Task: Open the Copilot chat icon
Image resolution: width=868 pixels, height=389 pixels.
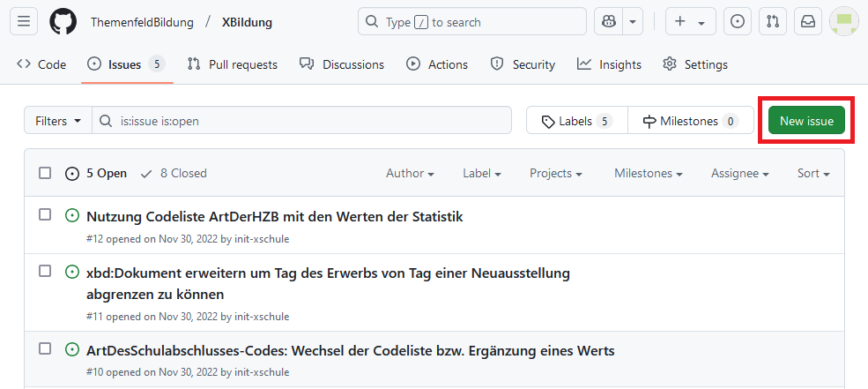Action: [608, 21]
